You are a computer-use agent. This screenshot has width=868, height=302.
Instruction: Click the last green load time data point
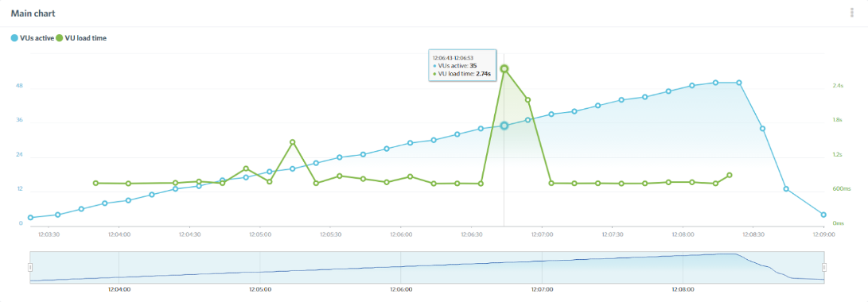coord(730,175)
